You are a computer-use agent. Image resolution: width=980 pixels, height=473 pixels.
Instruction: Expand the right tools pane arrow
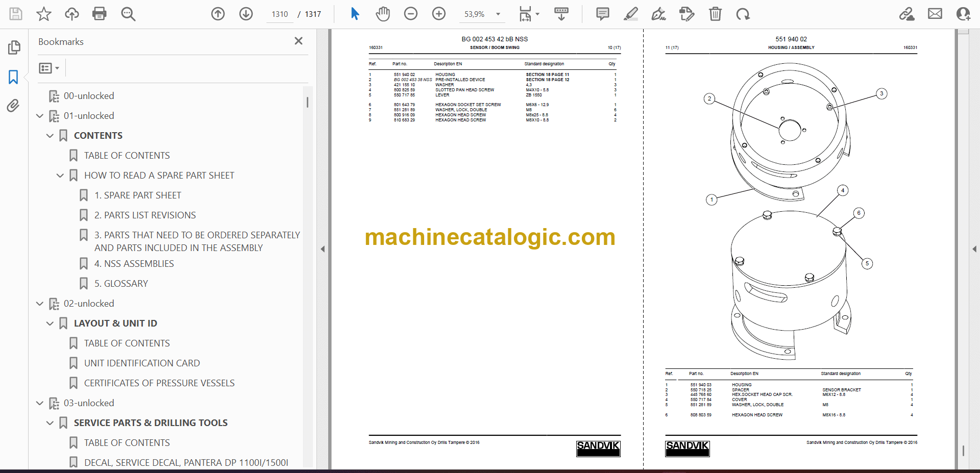pos(974,249)
